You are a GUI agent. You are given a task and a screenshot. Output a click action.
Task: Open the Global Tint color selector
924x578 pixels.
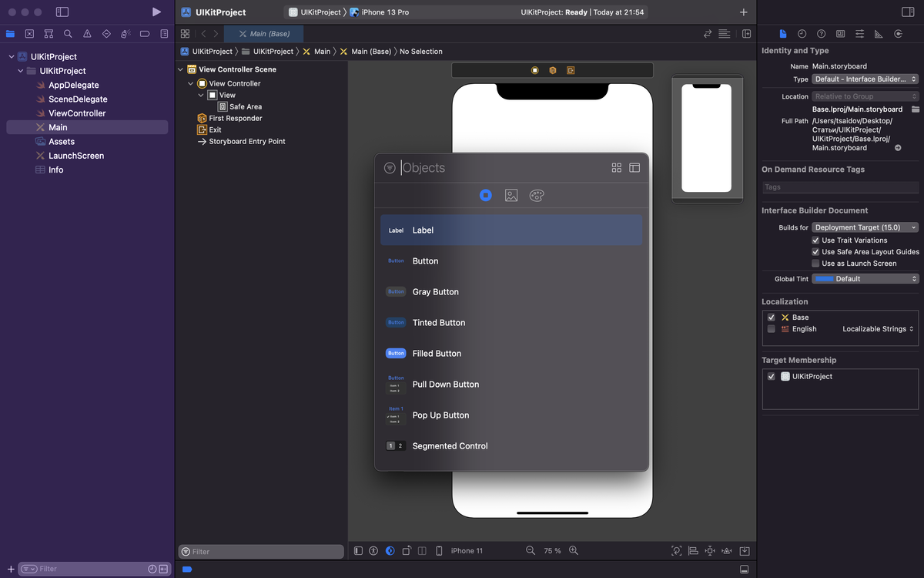[x=865, y=279]
